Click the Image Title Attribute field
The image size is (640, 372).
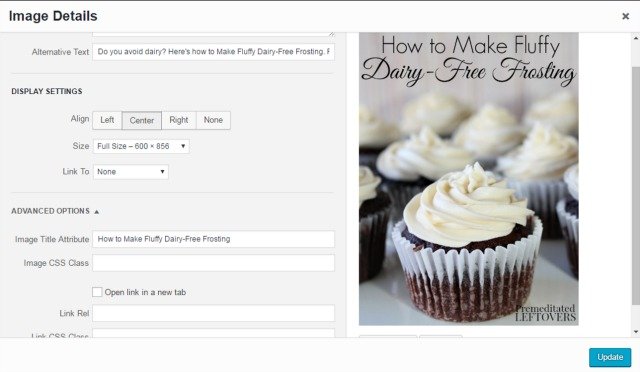point(213,239)
